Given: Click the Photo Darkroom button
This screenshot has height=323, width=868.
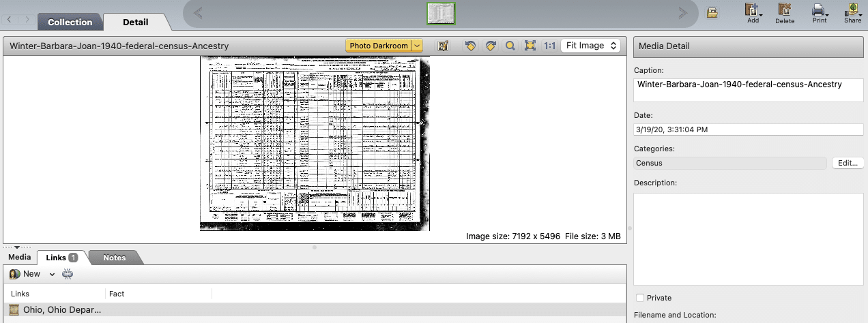Looking at the screenshot, I should point(379,46).
